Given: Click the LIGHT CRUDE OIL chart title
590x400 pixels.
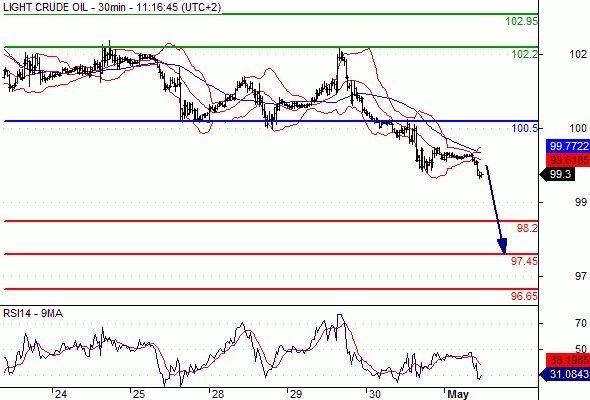Looking at the screenshot, I should coord(112,7).
